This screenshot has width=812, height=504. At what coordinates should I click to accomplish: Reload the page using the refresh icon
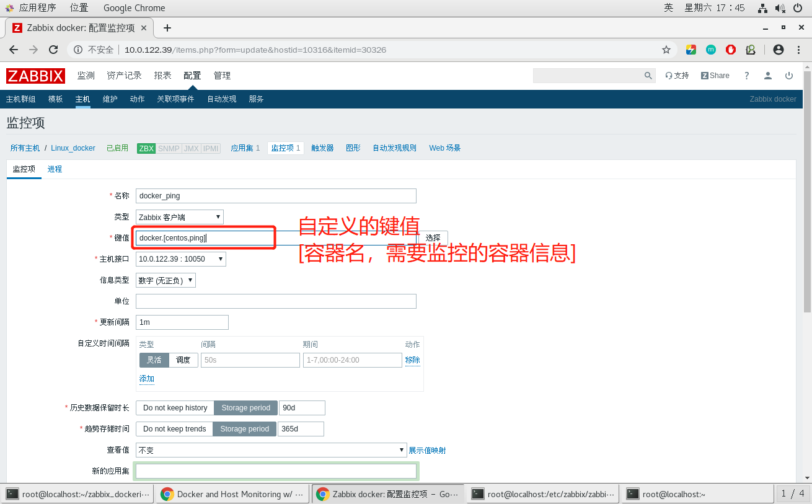click(53, 49)
